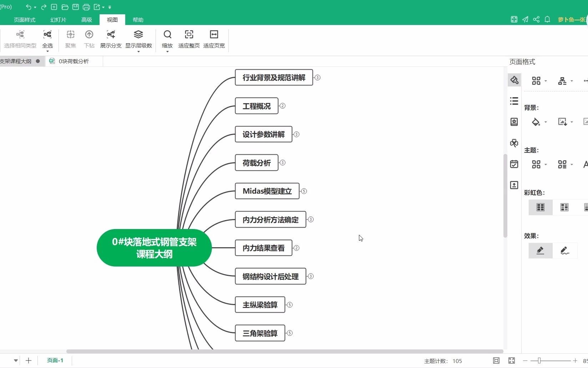Open the layout dropdown in page format
Viewport: 588px width, 368px height.
pos(539,81)
